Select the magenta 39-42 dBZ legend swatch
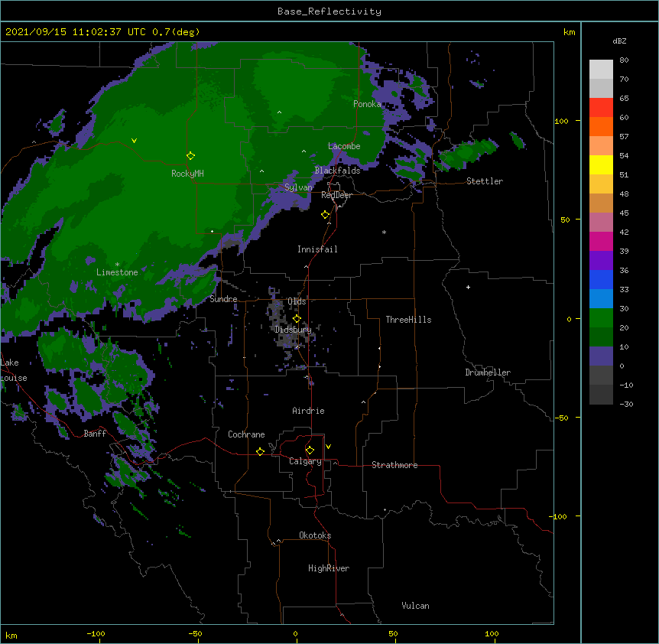This screenshot has width=659, height=644. (x=601, y=241)
